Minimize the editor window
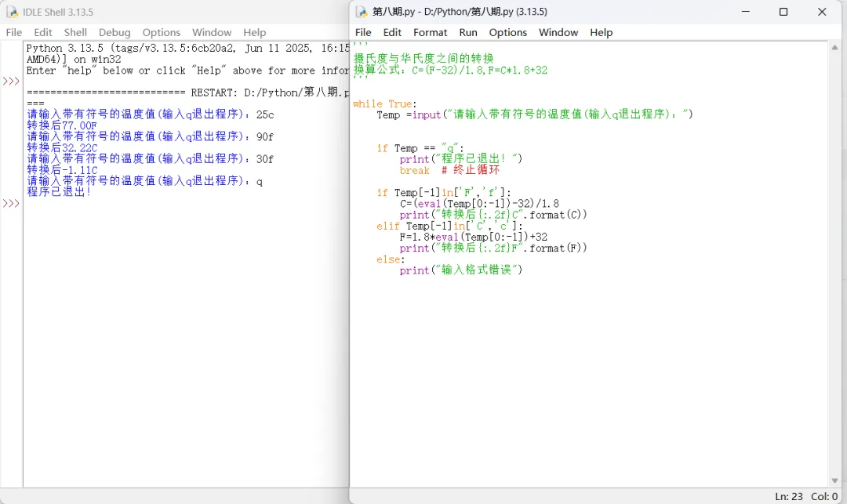Screen dimensions: 847x504 tap(746, 12)
